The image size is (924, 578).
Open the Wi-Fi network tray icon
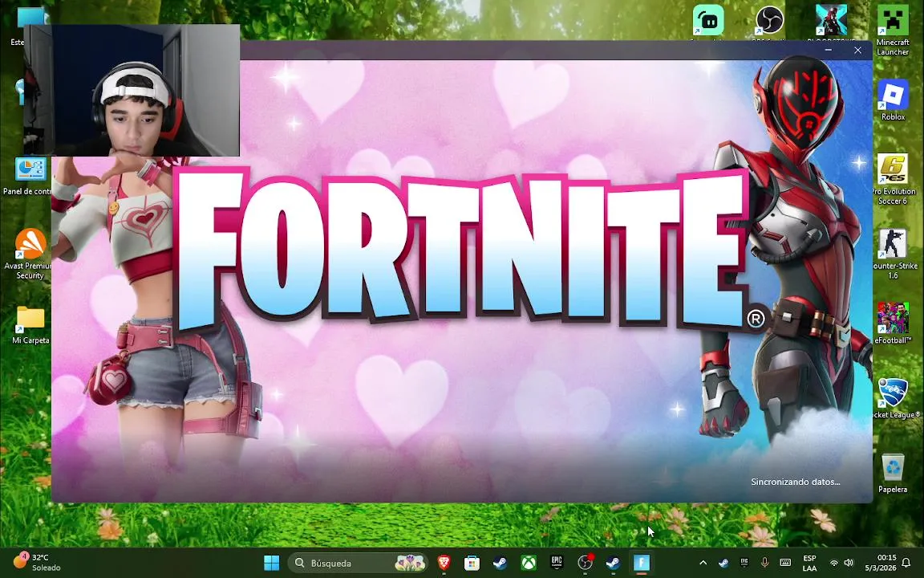click(x=834, y=563)
